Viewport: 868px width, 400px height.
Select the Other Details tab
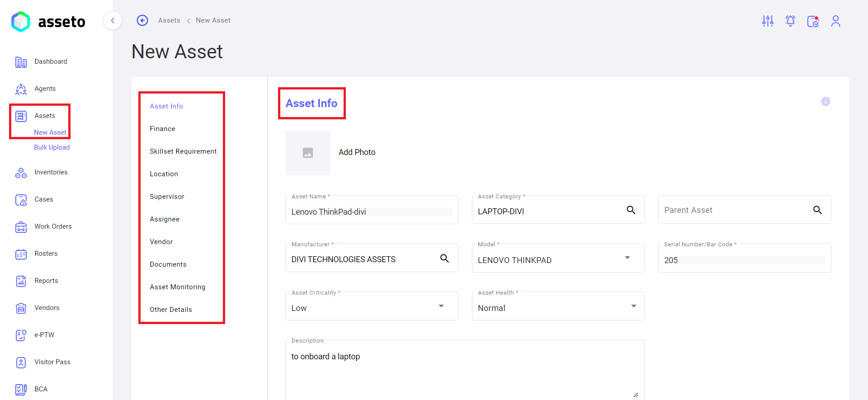click(x=171, y=310)
